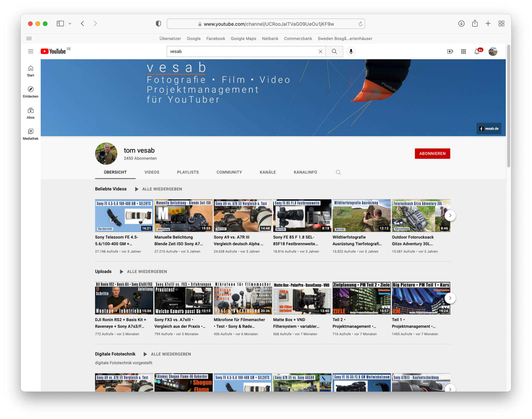Open Manuelle Belichtung video thumbnail
Viewport: 532px width, 419px height.
click(x=183, y=215)
